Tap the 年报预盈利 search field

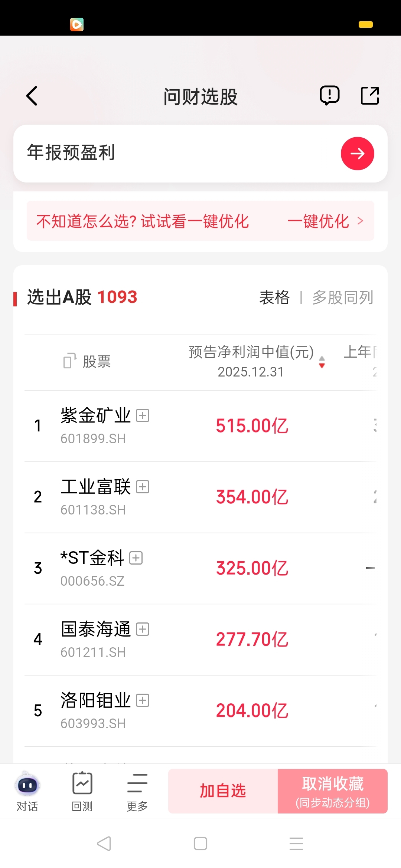178,154
